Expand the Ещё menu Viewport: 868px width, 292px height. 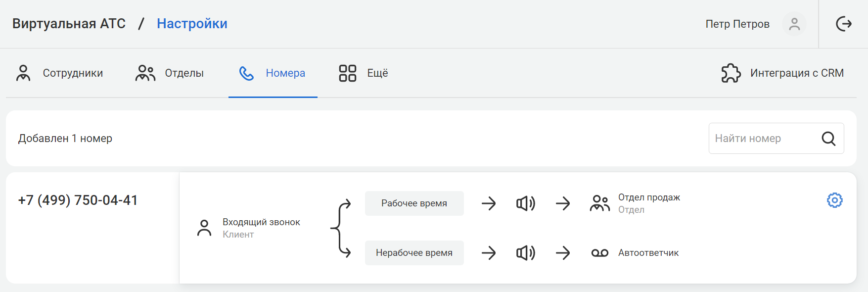(x=364, y=73)
